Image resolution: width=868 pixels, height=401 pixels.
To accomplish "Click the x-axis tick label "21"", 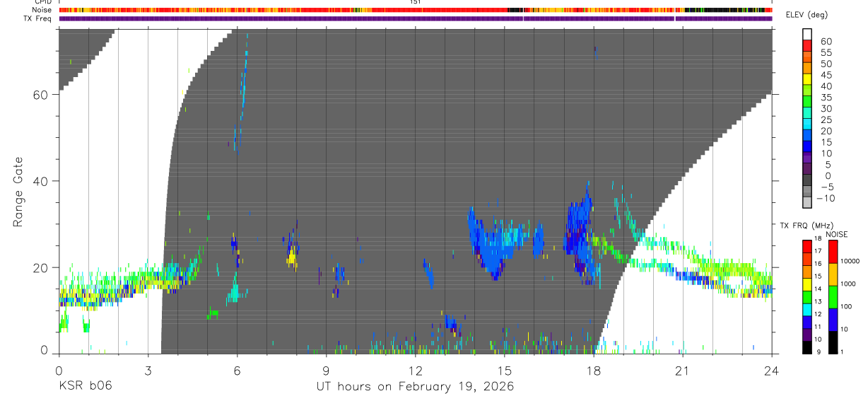I will (x=683, y=370).
